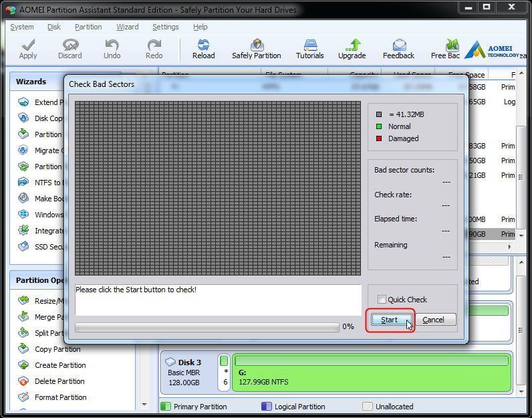Click the Delete Partition icon
Viewport: 532px width, 418px height.
tap(23, 381)
